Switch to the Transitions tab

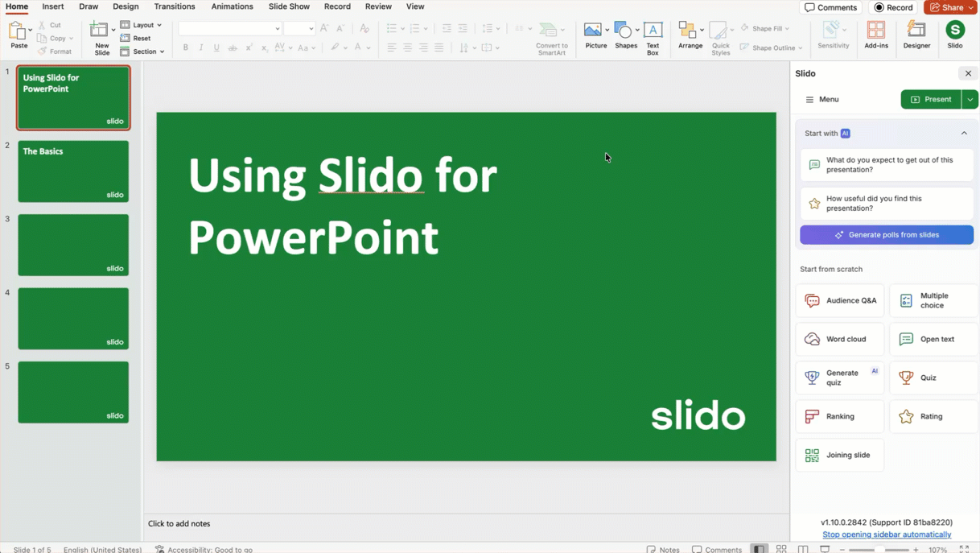pyautogui.click(x=175, y=6)
